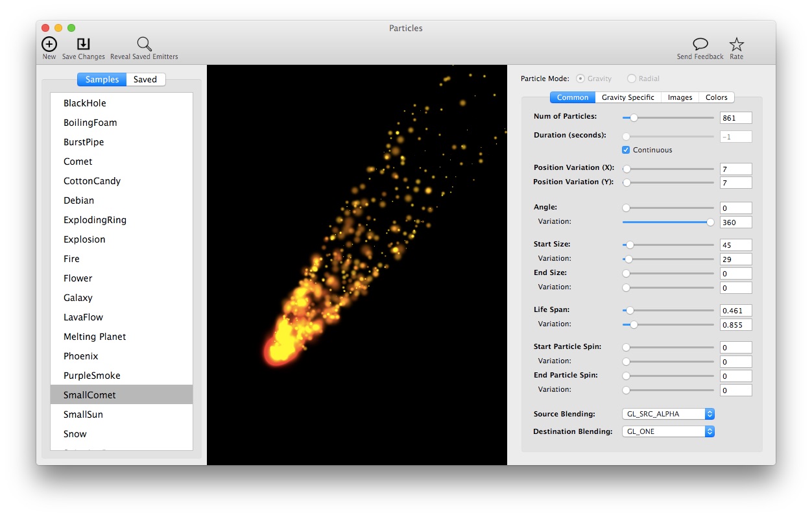The height and width of the screenshot is (517, 812).
Task: Click the Send Feedback speech bubble icon
Action: coord(700,45)
